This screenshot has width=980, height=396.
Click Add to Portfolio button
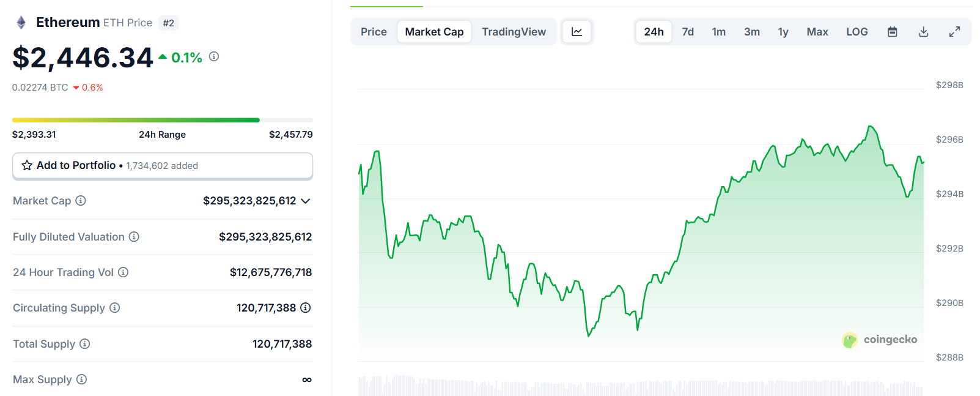[163, 166]
